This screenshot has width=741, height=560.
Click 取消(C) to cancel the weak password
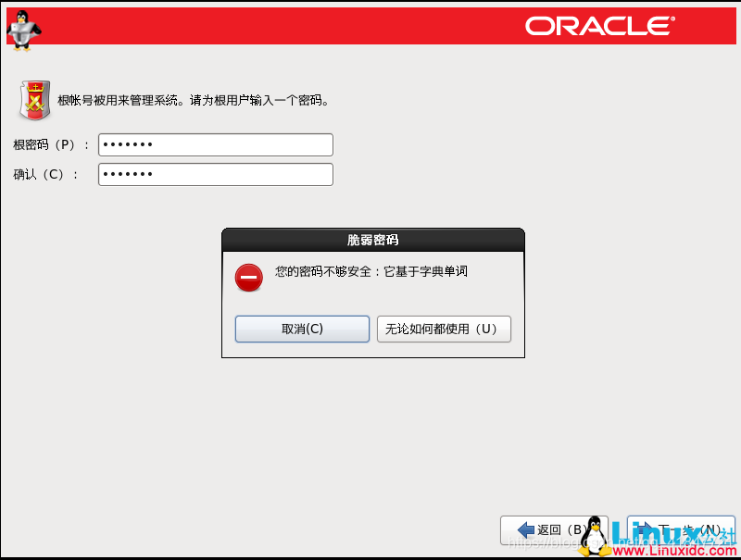(301, 329)
